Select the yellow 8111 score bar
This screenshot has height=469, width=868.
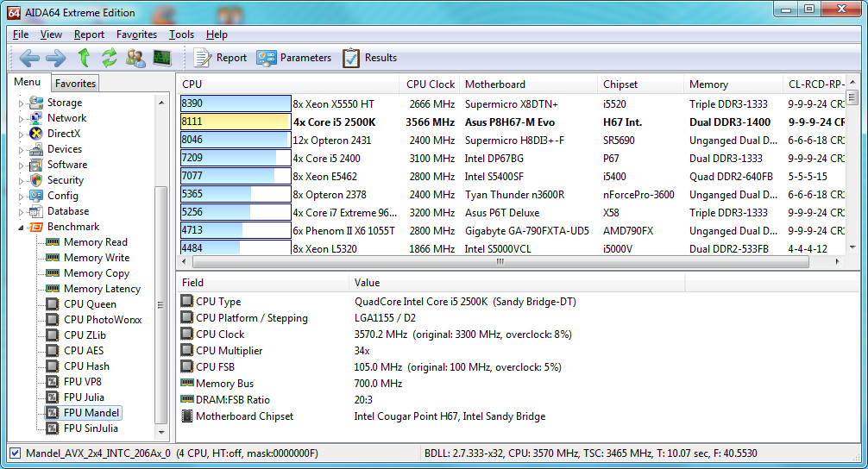point(236,122)
